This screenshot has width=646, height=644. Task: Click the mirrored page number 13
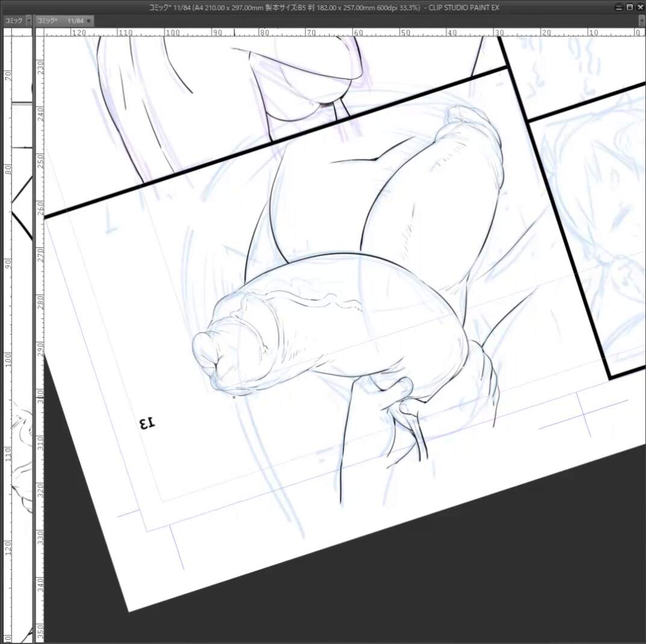[146, 423]
